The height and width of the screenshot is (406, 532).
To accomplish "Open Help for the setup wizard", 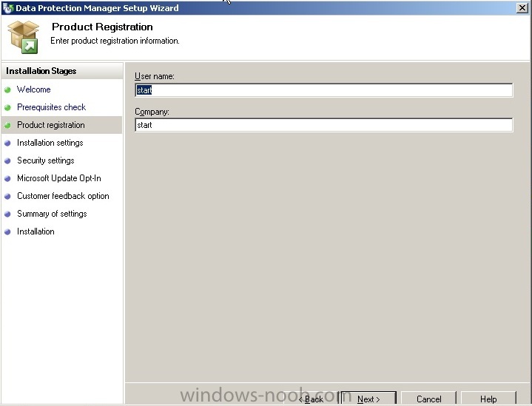I will click(x=488, y=399).
